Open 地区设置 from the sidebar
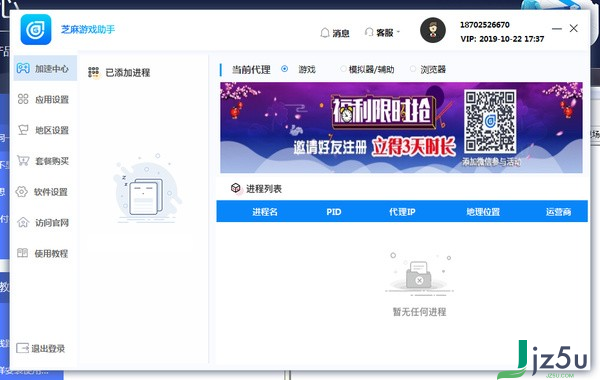This screenshot has height=380, width=600. pos(45,130)
